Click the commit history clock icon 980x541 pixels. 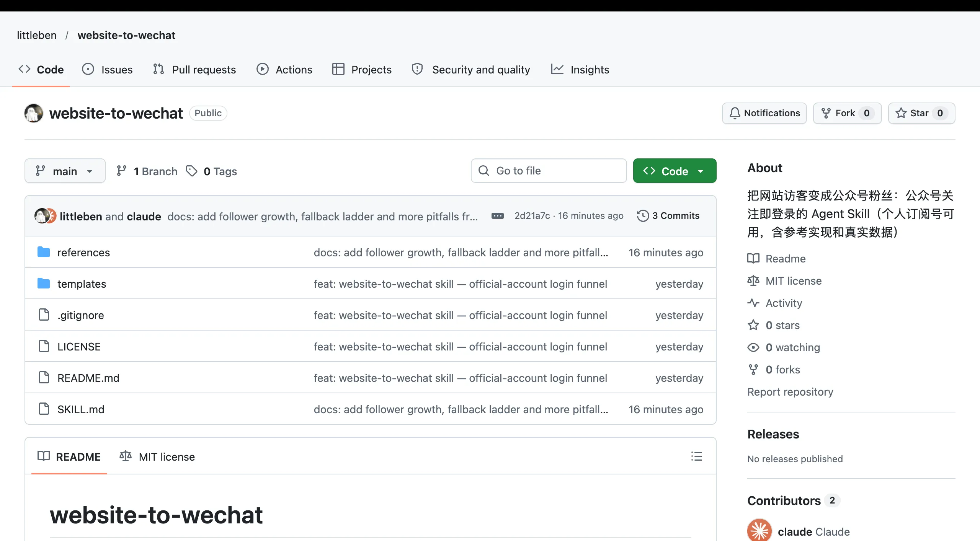coord(643,216)
